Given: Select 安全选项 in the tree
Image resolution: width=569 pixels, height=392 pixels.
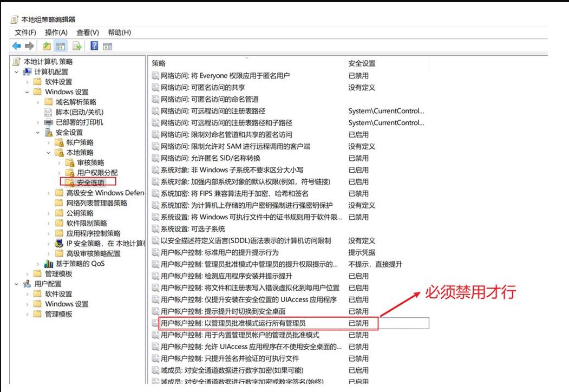Looking at the screenshot, I should coord(90,182).
